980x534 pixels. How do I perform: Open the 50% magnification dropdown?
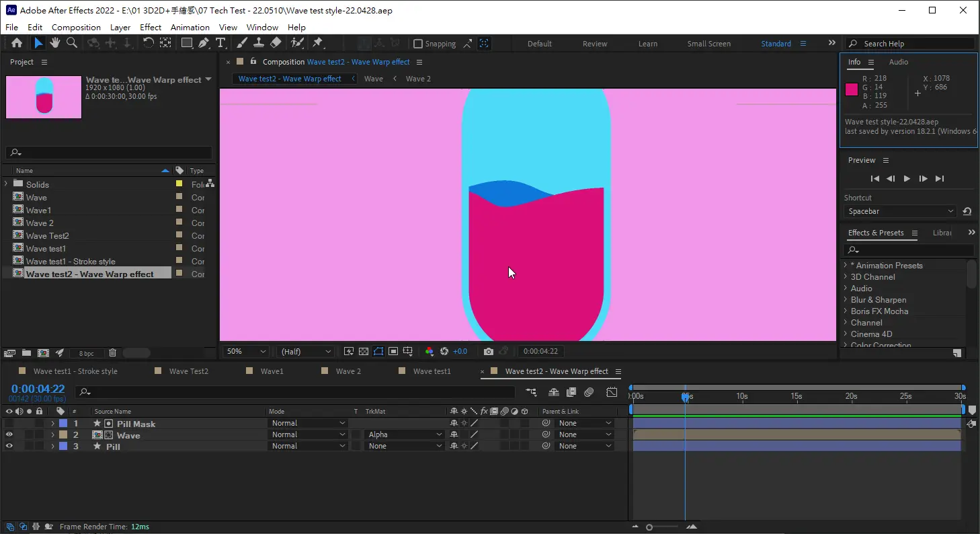pos(246,352)
